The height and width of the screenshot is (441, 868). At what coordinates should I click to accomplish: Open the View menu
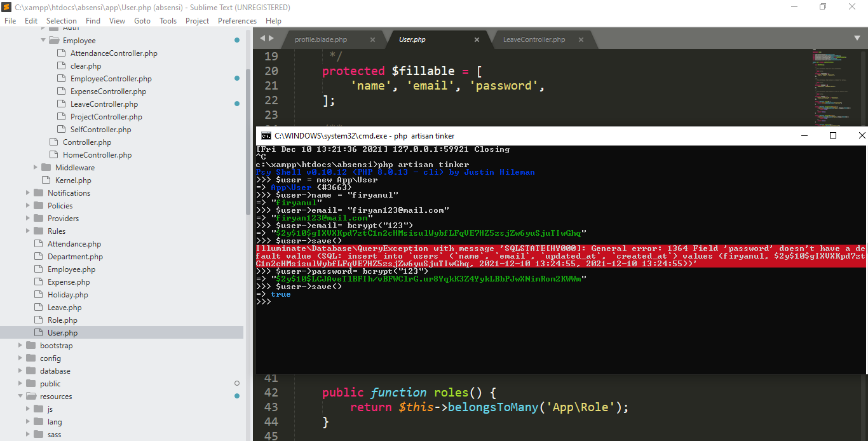pos(117,20)
